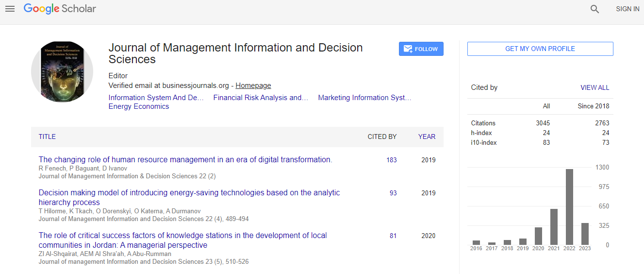Sort by TITLE column header
This screenshot has height=274, width=644.
point(47,137)
